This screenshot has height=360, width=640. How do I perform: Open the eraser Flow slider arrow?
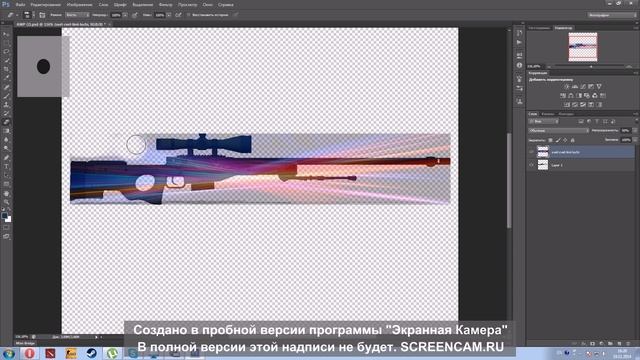(169, 15)
